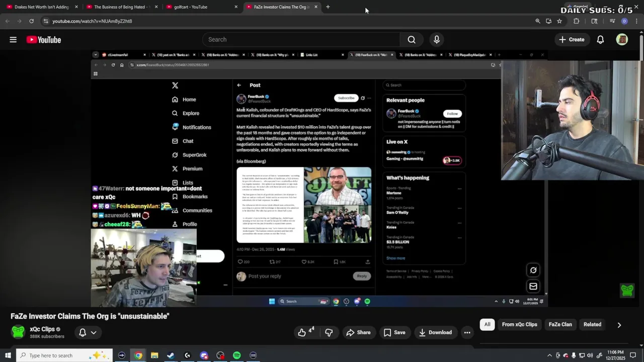
Task: Open a new Chrome tab
Action: (328, 7)
